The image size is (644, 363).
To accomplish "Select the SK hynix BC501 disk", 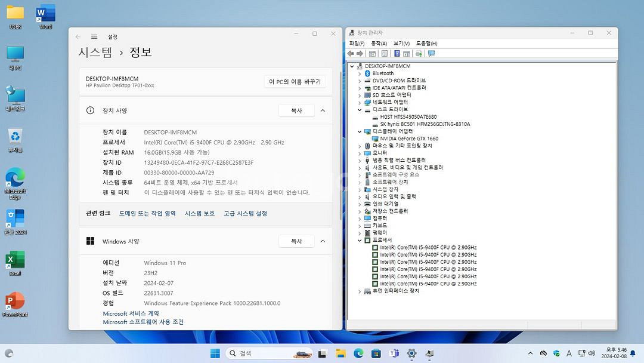I will 425,124.
